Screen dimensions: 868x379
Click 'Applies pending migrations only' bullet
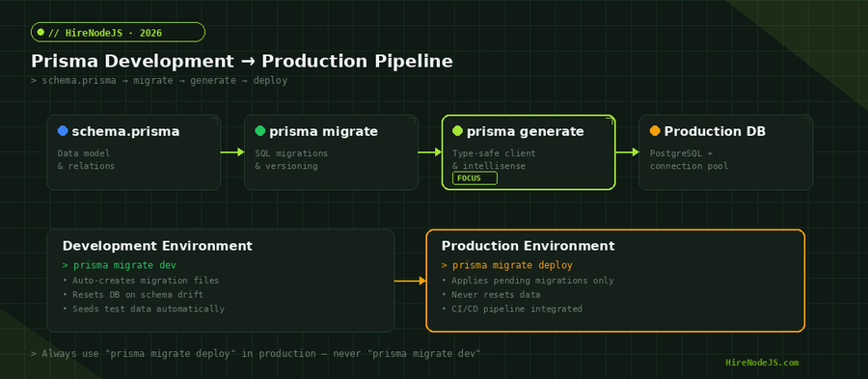(529, 281)
